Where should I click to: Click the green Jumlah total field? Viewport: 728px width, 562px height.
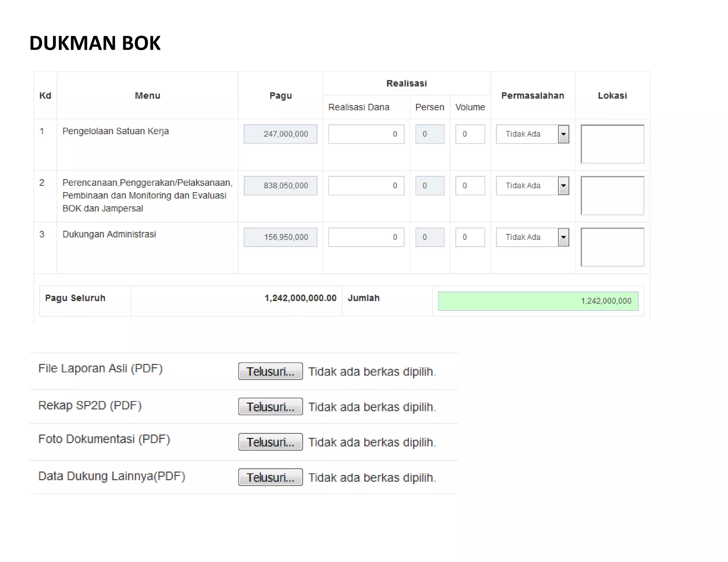pyautogui.click(x=538, y=301)
